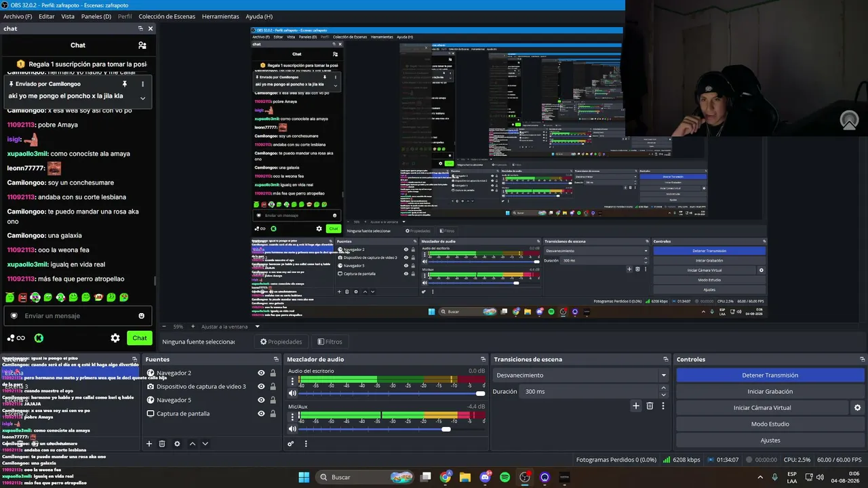
Task: Select the Captura de pantalla source row
Action: [212, 413]
